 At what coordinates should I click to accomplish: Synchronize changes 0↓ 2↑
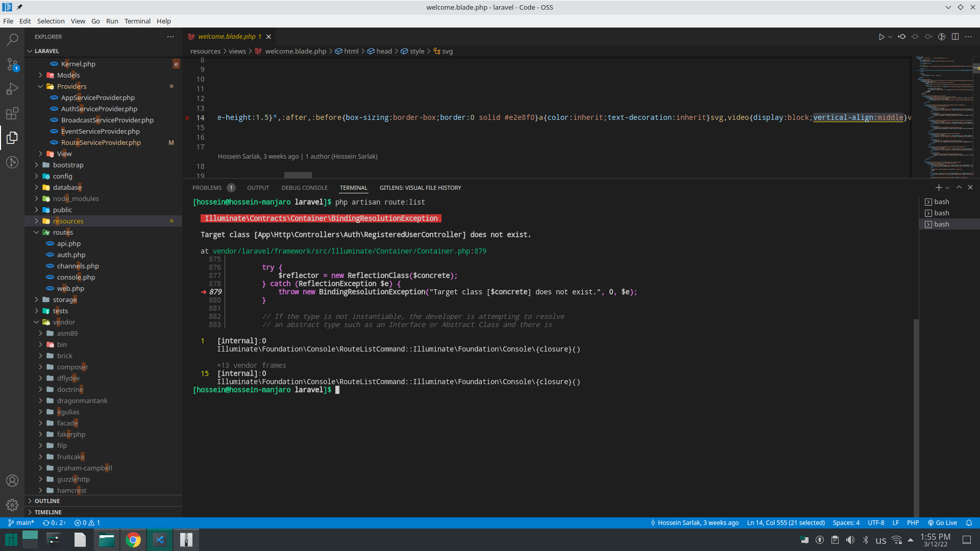(x=54, y=523)
